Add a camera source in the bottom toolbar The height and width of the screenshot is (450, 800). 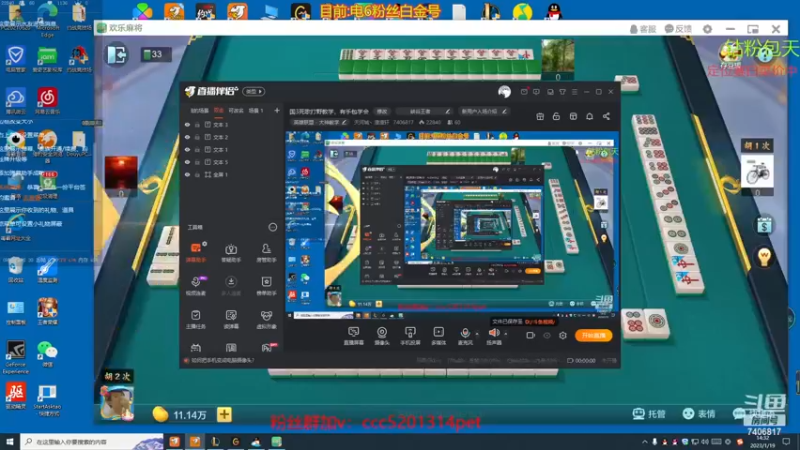[382, 335]
